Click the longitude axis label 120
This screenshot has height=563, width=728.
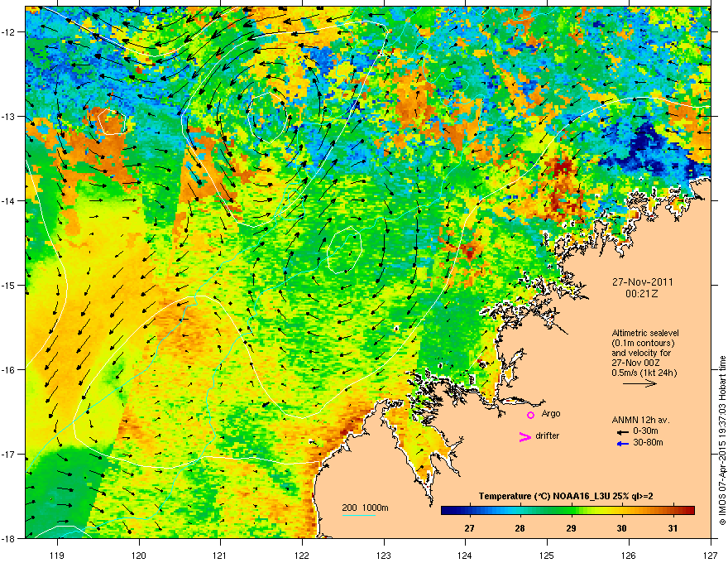[139, 555]
